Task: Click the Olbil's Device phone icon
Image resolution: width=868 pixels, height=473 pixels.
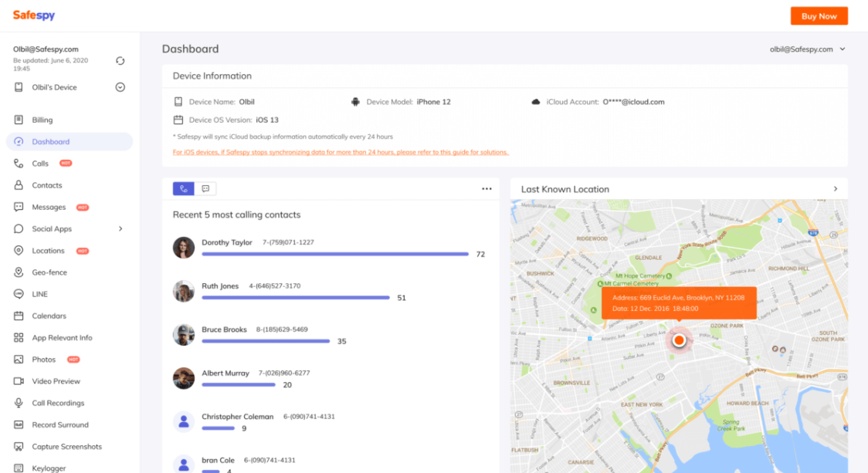Action: pos(19,87)
